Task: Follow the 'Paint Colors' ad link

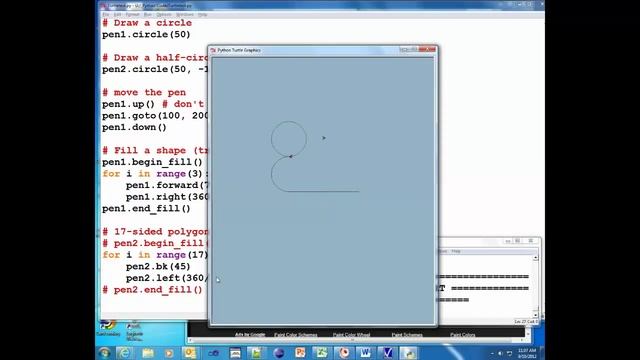Action: pyautogui.click(x=462, y=335)
